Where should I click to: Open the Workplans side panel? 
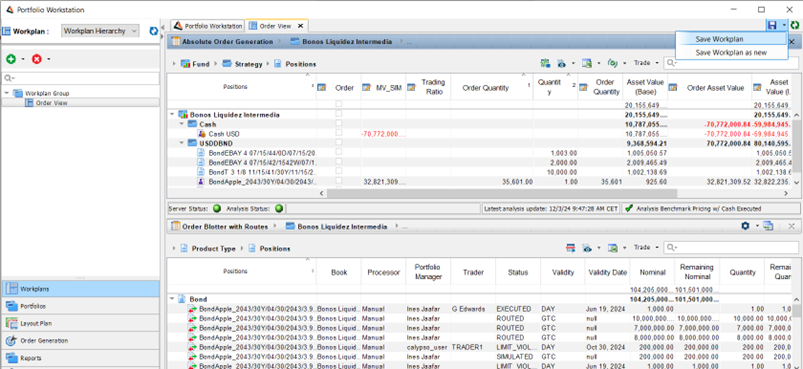pyautogui.click(x=80, y=289)
